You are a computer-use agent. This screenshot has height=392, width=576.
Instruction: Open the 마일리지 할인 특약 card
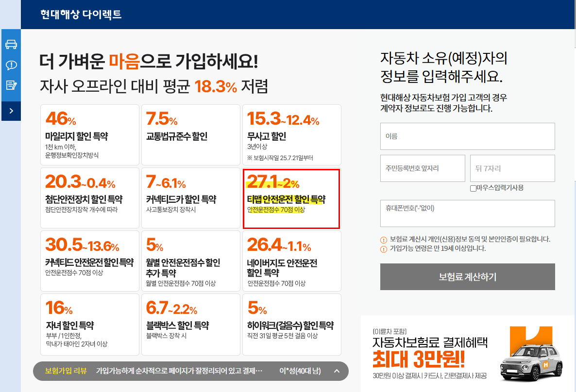(90, 135)
